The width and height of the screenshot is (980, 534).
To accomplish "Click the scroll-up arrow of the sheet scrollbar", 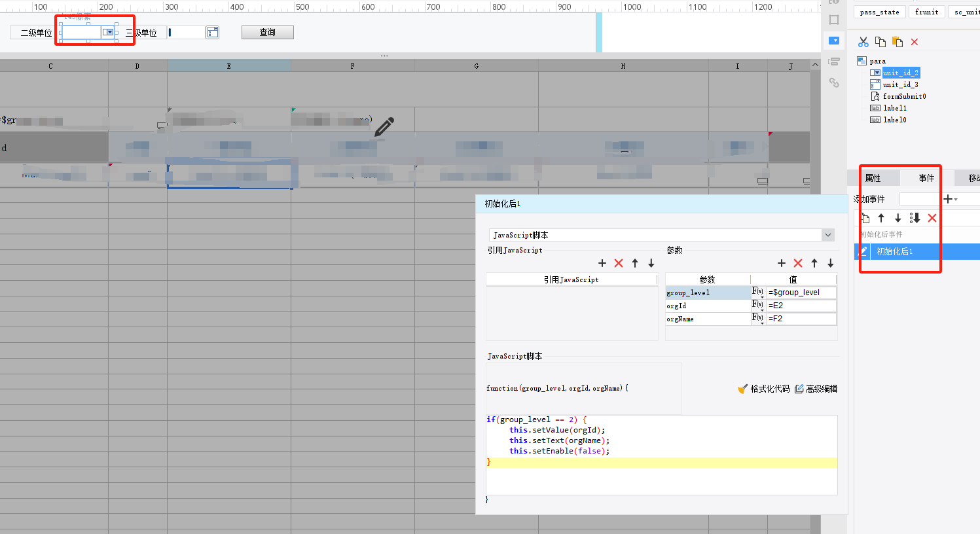I will [x=815, y=65].
